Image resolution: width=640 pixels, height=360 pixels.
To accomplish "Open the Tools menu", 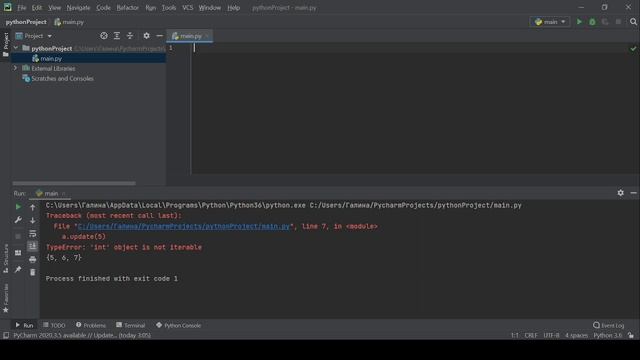I will coord(169,8).
